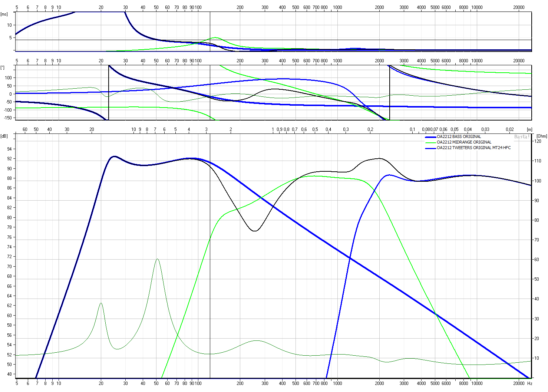
Task: Click the green line sample beside MIDRANGE ORIGINAL
Action: pos(430,142)
